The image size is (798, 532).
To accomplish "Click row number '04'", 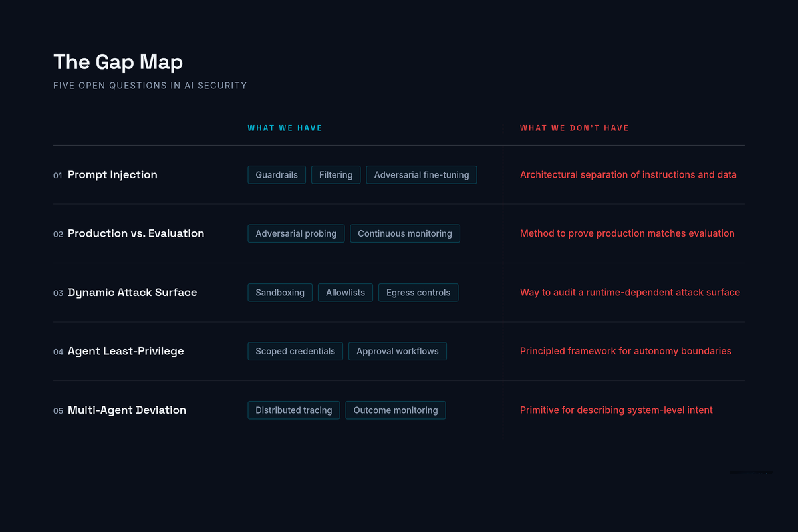I will [x=58, y=352].
